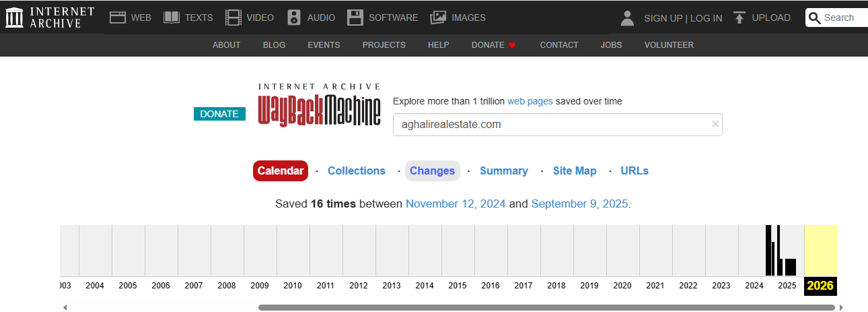Click the IMAGES label in navbar

468,18
